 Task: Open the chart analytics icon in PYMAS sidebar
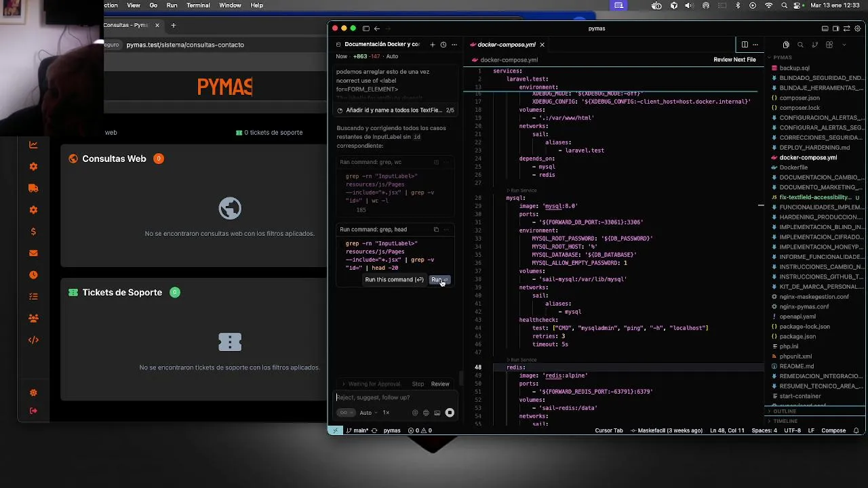(x=33, y=144)
